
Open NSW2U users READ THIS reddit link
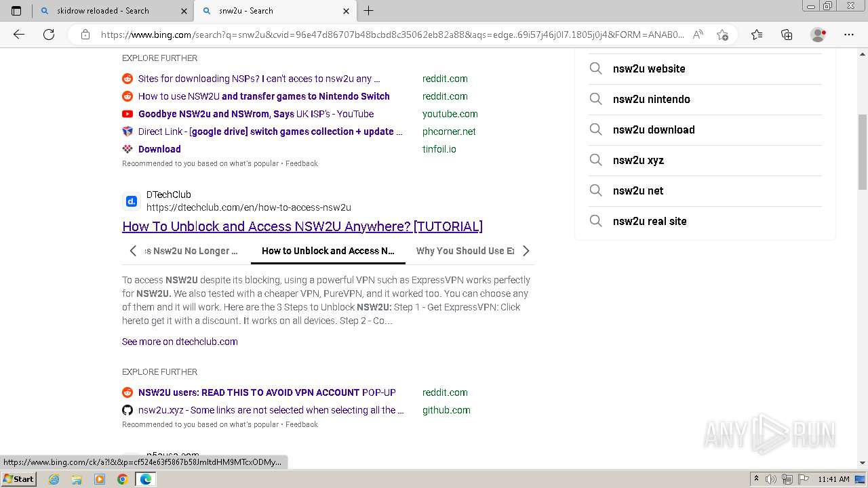(267, 392)
